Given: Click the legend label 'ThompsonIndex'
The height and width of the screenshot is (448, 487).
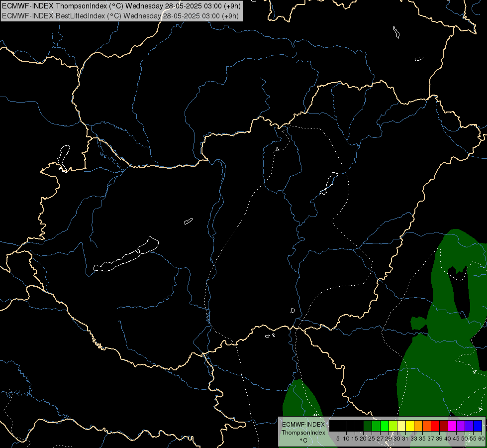Looking at the screenshot, I should [303, 433].
